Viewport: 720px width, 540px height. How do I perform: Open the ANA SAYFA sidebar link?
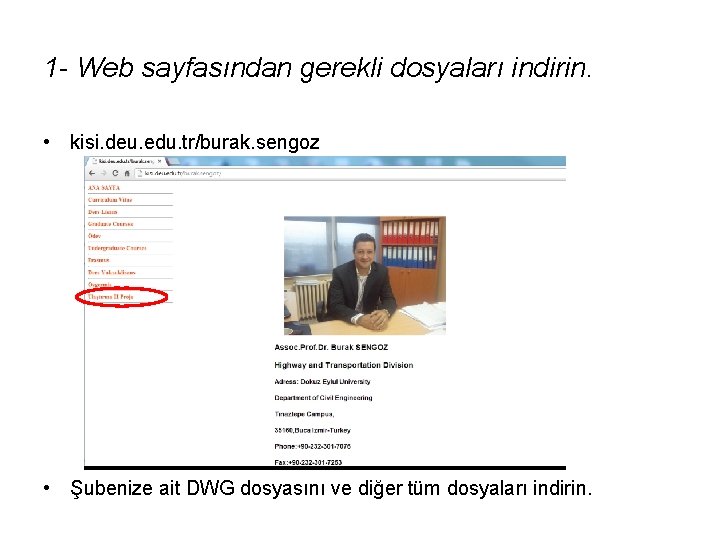[104, 188]
